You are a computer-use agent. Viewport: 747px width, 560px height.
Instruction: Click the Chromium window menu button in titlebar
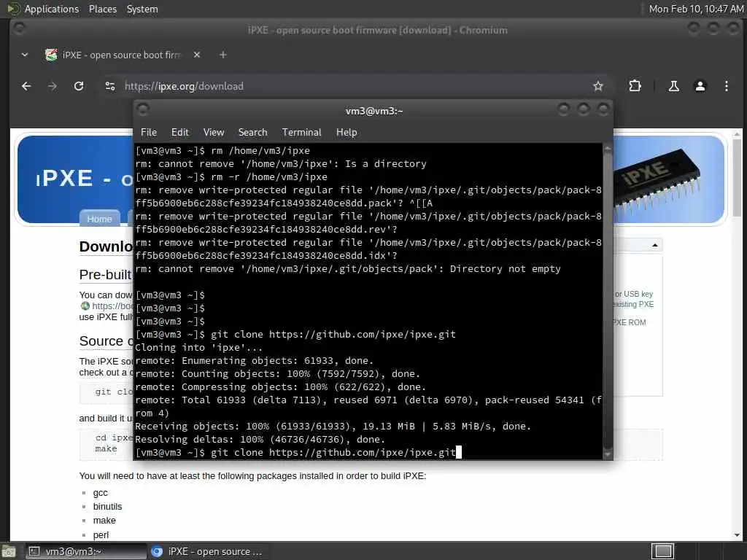coord(20,28)
